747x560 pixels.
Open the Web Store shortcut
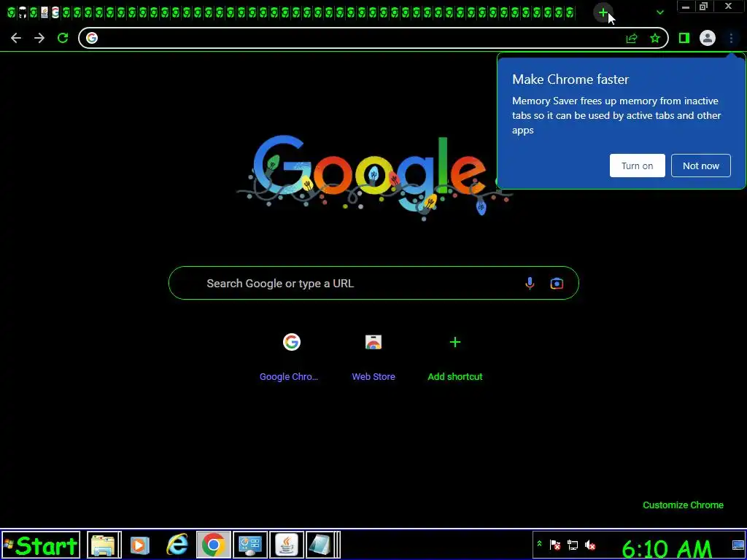click(373, 356)
